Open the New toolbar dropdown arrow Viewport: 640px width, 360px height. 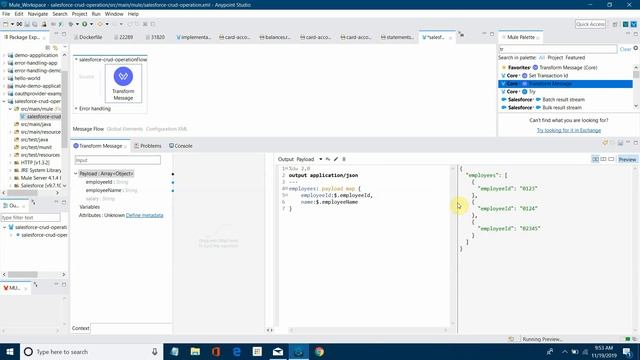(x=12, y=24)
